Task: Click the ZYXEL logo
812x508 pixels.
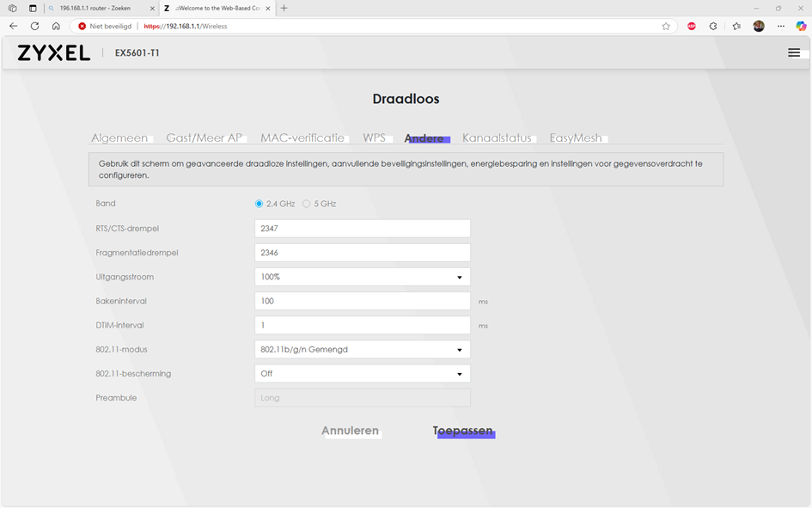Action: (54, 52)
